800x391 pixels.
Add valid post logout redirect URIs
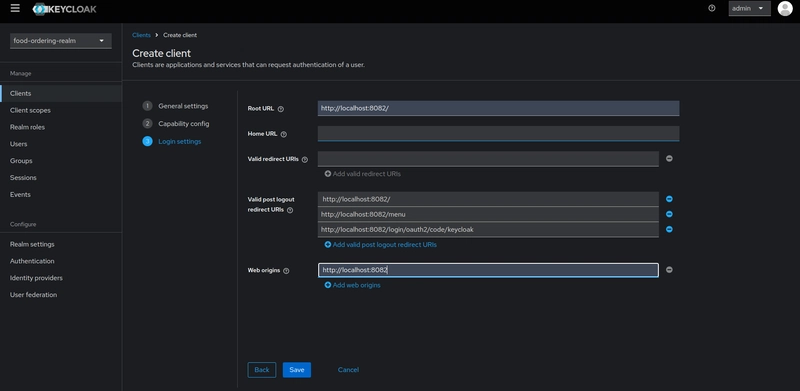381,245
